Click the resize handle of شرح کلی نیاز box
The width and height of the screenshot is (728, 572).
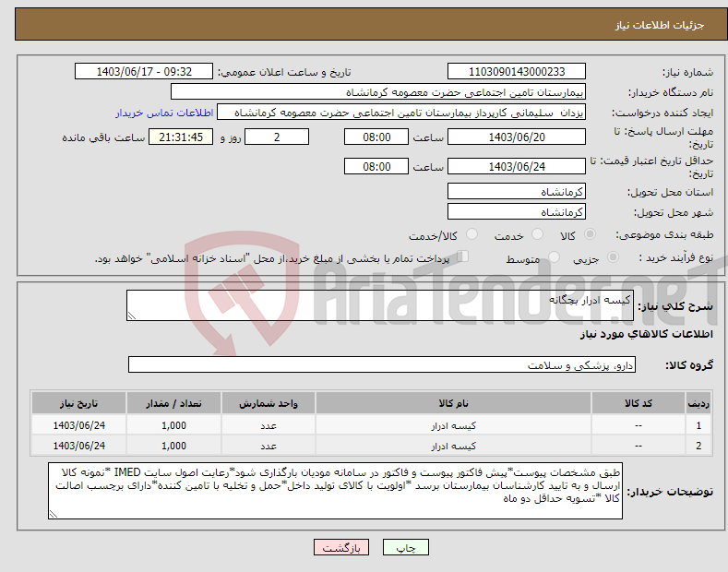point(132,316)
